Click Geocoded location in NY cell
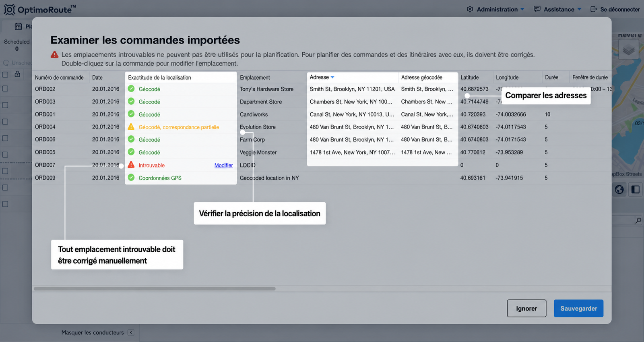The image size is (644, 342). (269, 178)
